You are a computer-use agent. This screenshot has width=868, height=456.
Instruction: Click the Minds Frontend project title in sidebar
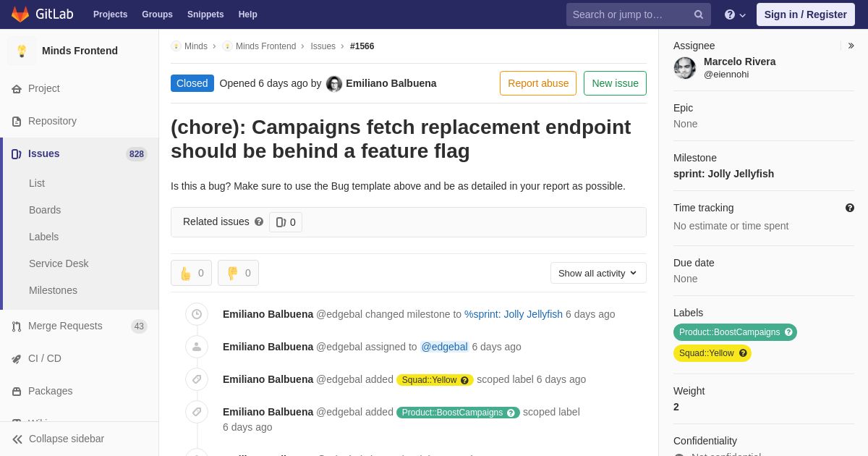tap(80, 51)
